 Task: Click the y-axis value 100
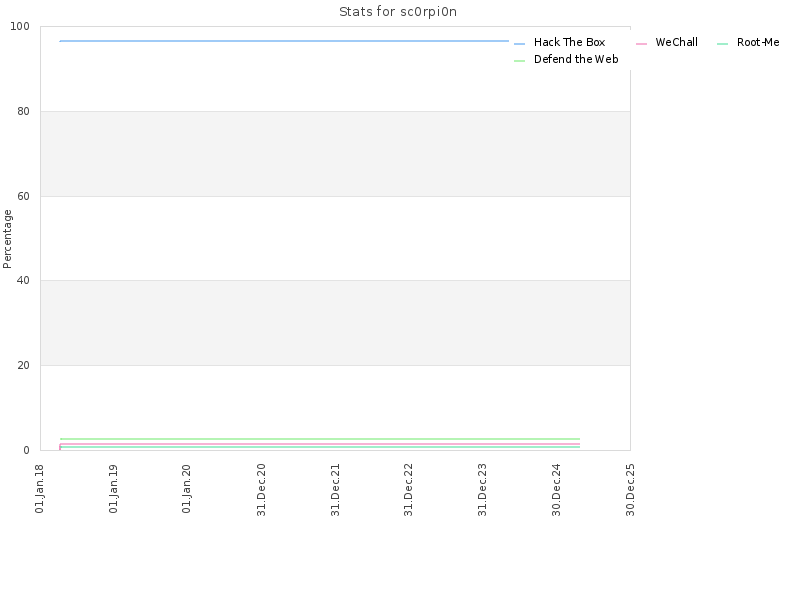20,27
